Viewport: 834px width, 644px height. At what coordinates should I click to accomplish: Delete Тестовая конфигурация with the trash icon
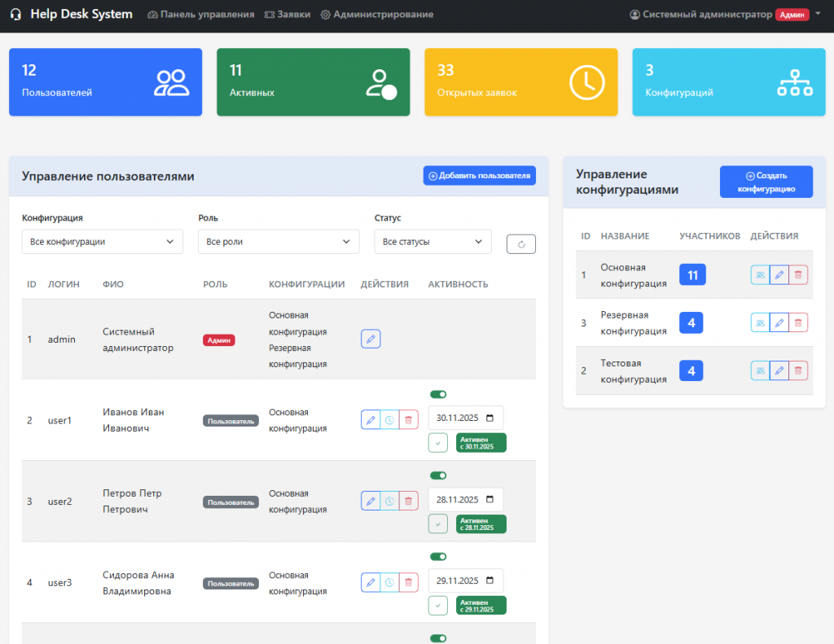click(798, 370)
